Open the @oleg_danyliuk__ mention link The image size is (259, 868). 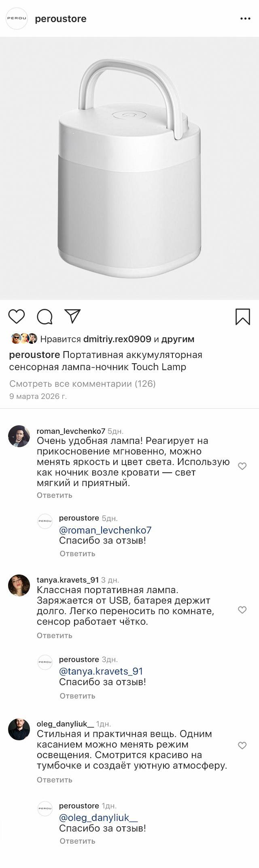(x=98, y=818)
